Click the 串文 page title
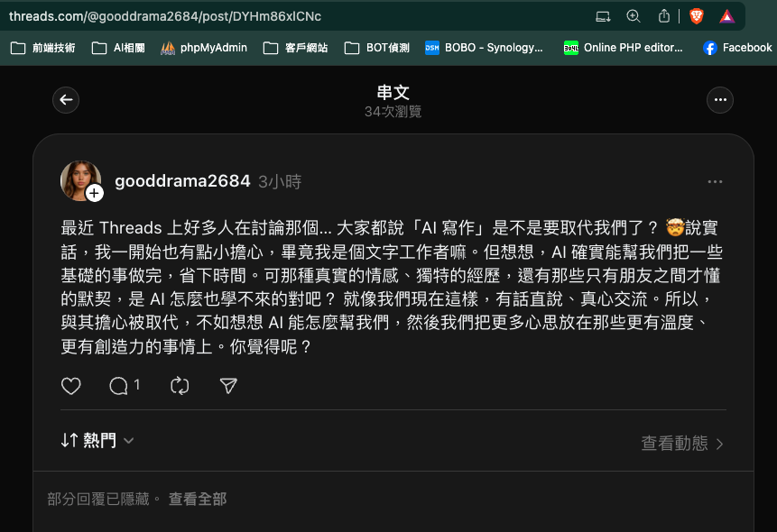The width and height of the screenshot is (777, 532). click(x=393, y=93)
